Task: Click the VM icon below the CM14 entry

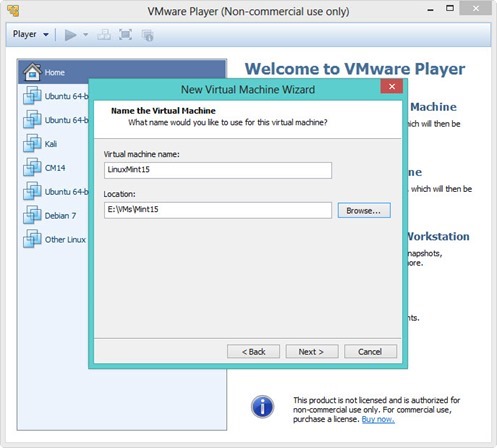Action: click(32, 192)
